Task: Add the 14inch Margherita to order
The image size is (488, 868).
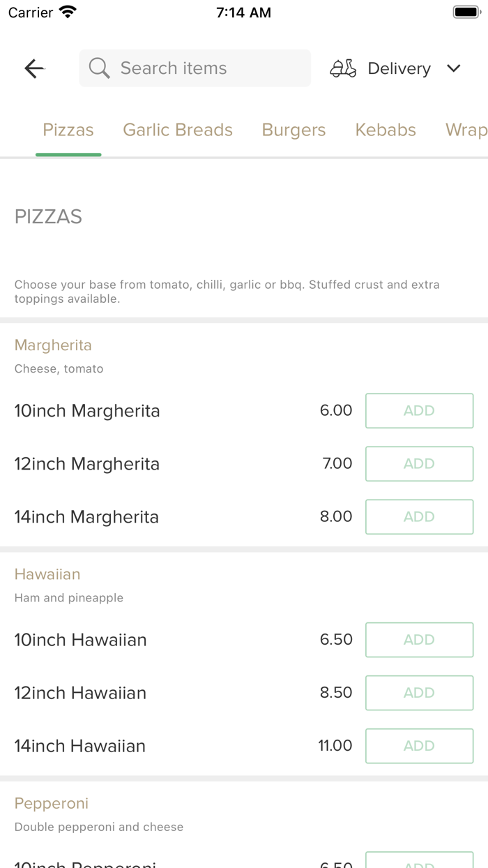Action: click(x=419, y=516)
